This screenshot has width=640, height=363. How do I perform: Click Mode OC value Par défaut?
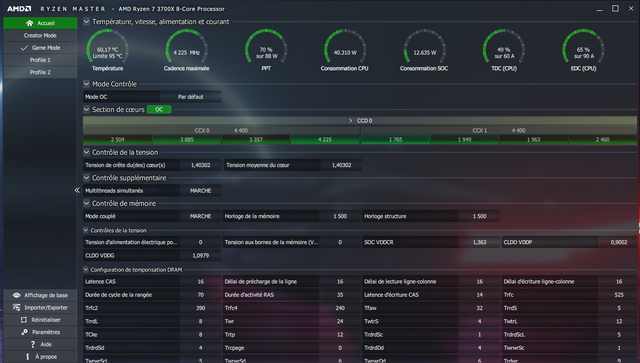[x=191, y=97]
